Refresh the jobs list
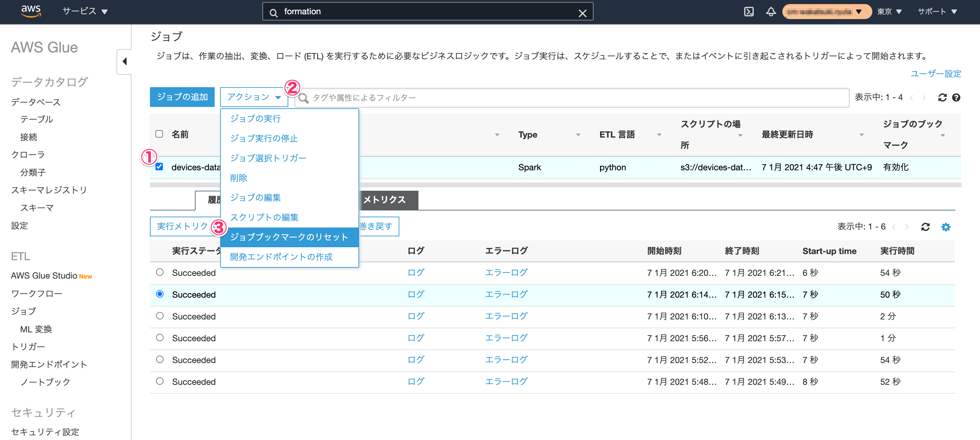This screenshot has width=980, height=440. (x=942, y=98)
